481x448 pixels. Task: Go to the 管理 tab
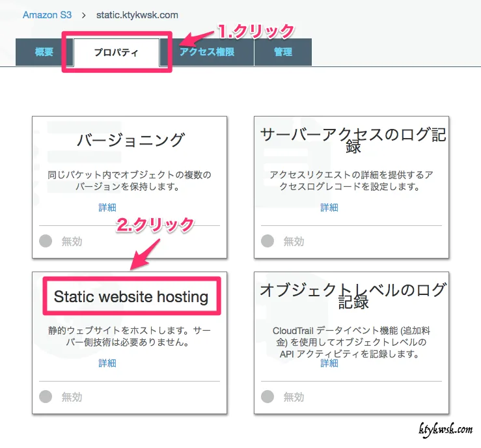tap(283, 52)
